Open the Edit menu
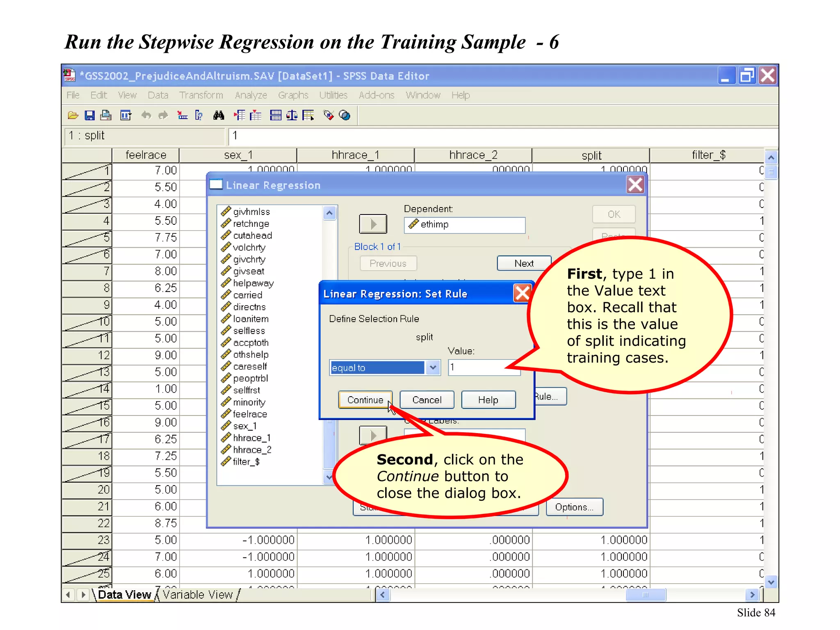This screenshot has width=840, height=630. pyautogui.click(x=98, y=95)
